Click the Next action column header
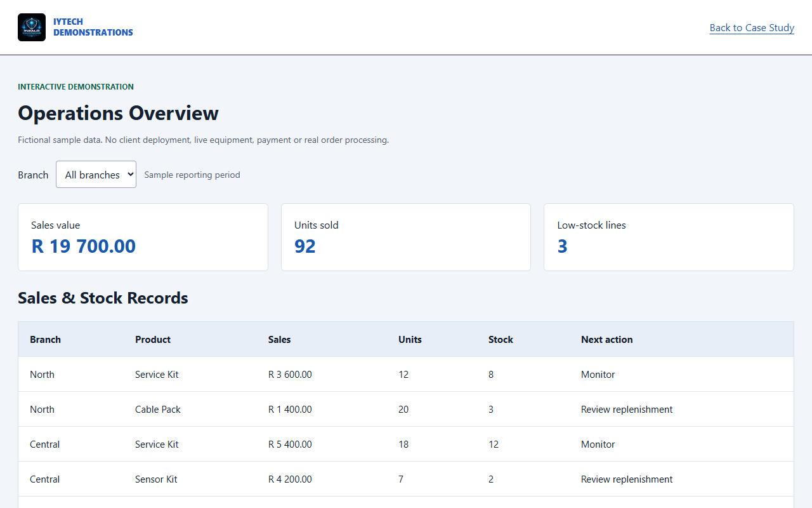Screen dimensions: 812x508 click(607, 340)
